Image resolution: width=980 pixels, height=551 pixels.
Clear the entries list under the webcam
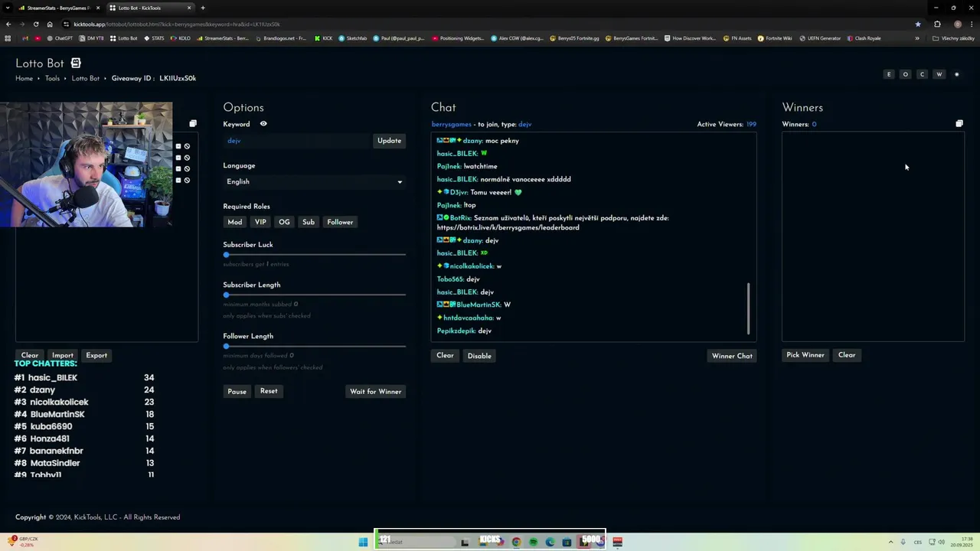point(30,355)
